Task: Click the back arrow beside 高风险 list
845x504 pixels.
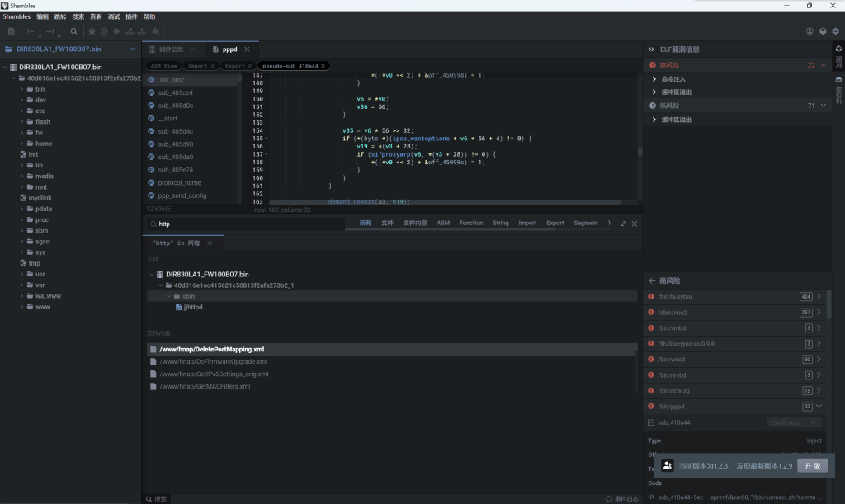Action: point(652,280)
